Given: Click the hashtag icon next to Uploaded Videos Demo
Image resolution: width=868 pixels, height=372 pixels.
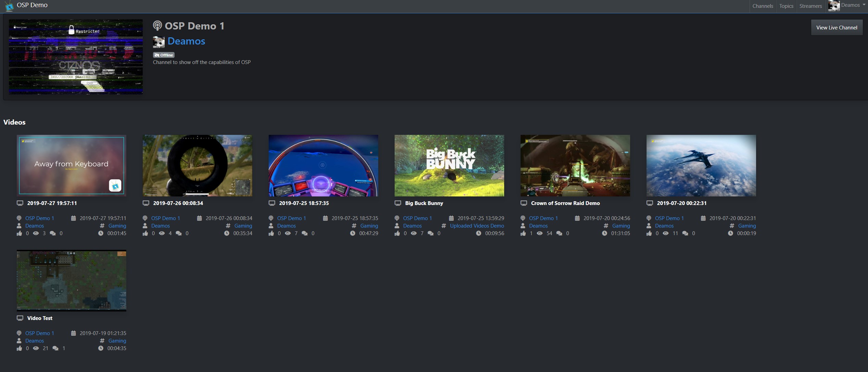Looking at the screenshot, I should pyautogui.click(x=444, y=226).
